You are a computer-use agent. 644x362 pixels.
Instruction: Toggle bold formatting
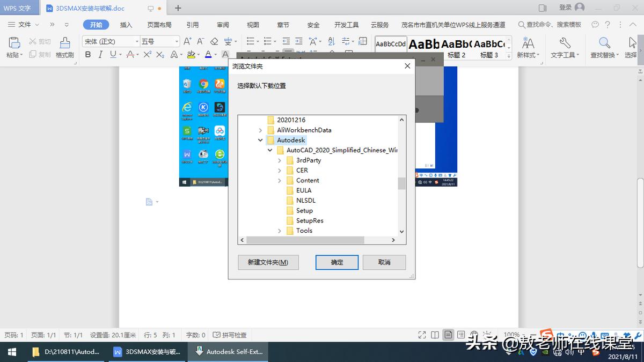coord(87,55)
